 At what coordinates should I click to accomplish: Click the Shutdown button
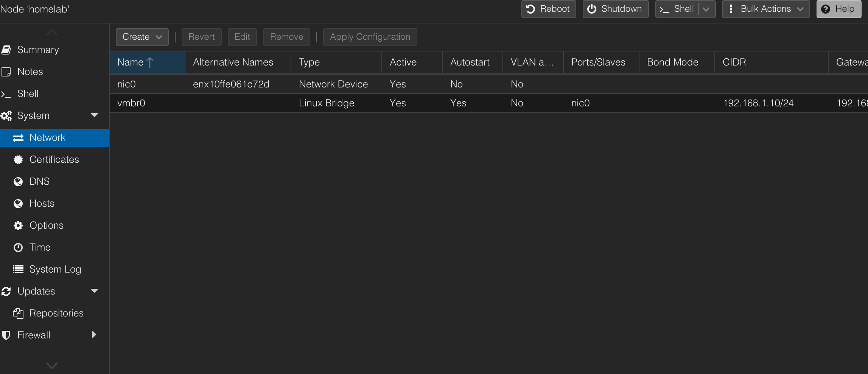tap(616, 9)
